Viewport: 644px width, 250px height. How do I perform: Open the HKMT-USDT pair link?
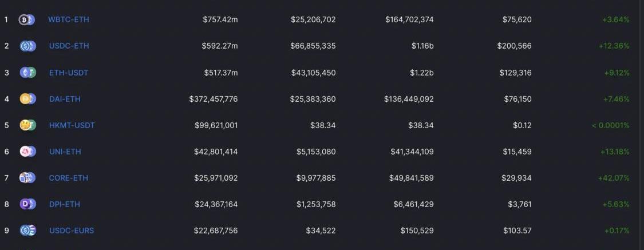[72, 125]
